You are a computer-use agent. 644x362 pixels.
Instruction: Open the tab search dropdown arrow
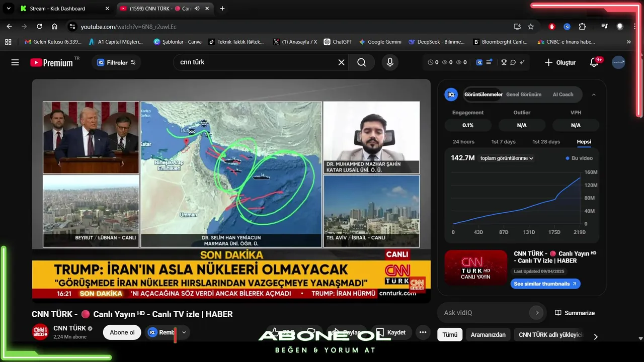(x=9, y=9)
